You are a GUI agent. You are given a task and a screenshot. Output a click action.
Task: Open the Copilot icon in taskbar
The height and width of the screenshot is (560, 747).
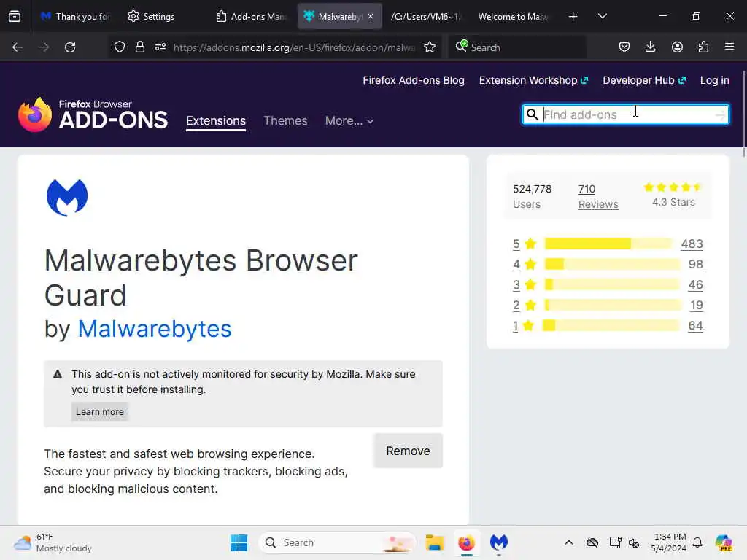[724, 542]
